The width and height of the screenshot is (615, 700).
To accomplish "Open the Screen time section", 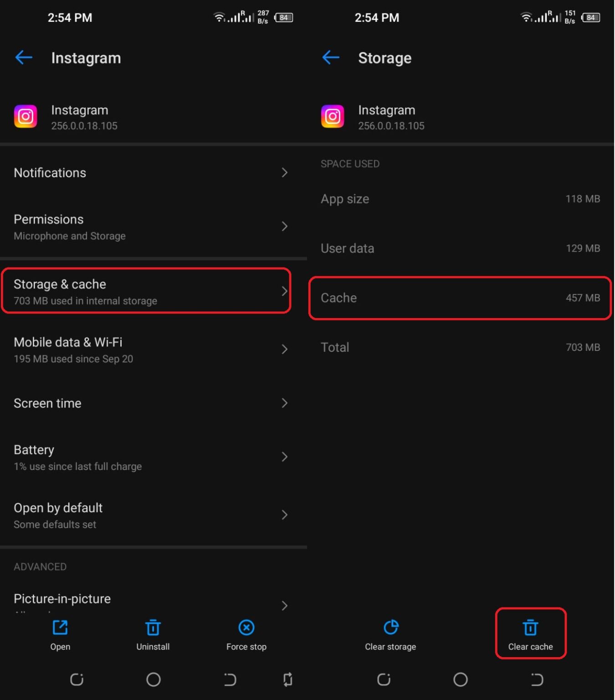I will tap(154, 403).
